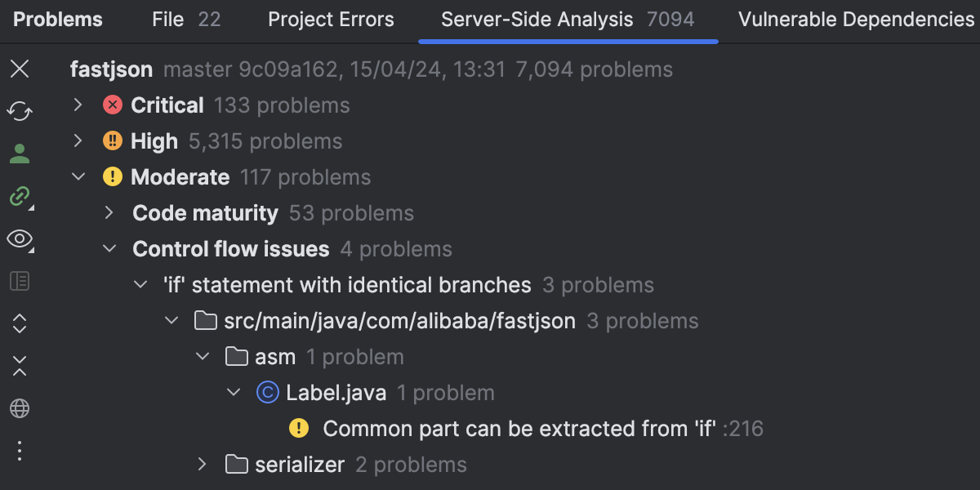Close the report with X icon
This screenshot has height=490, width=980.
20,69
